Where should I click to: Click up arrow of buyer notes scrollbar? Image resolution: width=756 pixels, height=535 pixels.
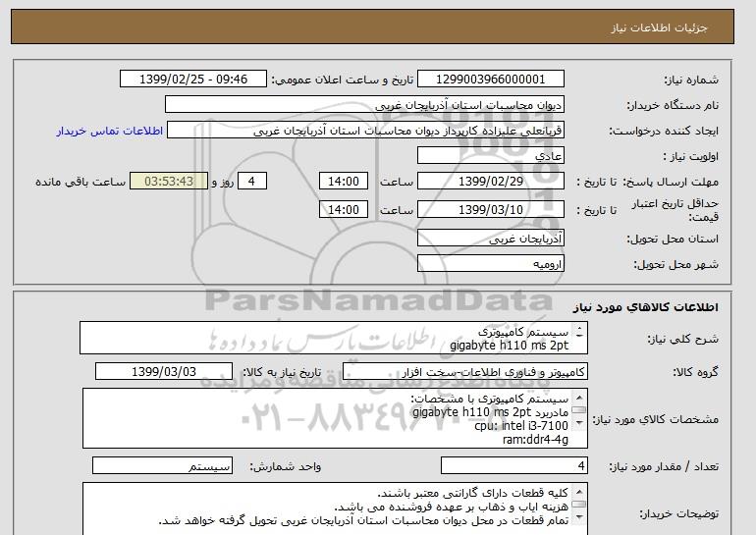[x=578, y=492]
